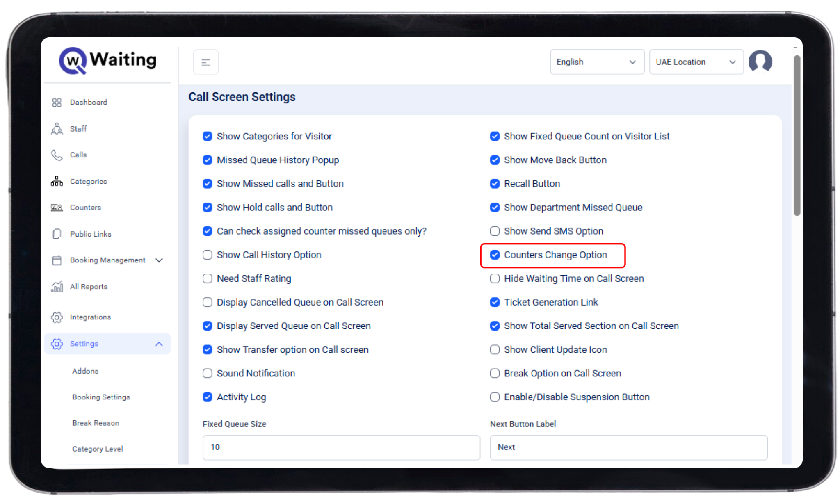
Task: Toggle Show Categories for Visitor checkbox
Action: click(x=208, y=136)
